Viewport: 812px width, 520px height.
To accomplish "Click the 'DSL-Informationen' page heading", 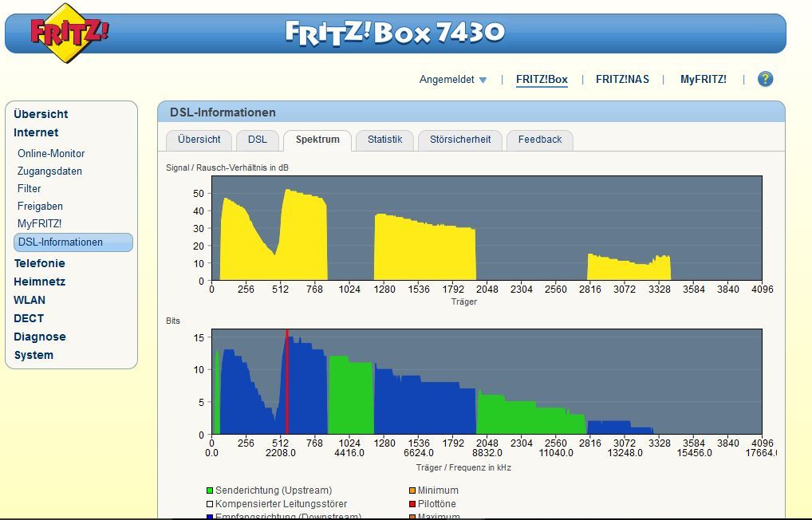I will (x=223, y=112).
